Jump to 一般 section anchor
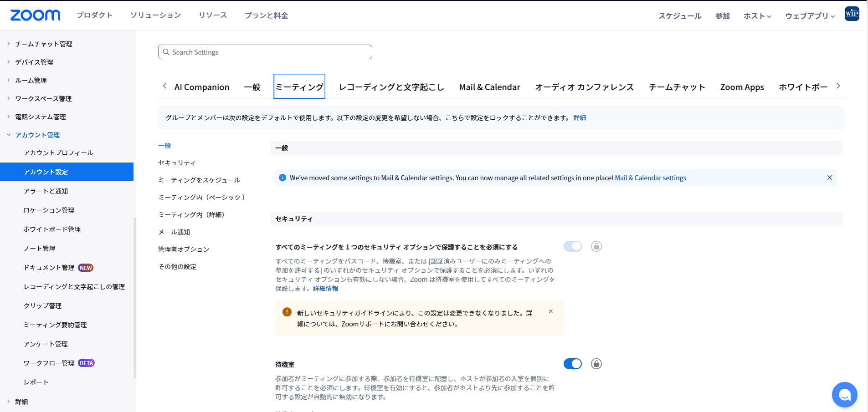 (164, 145)
